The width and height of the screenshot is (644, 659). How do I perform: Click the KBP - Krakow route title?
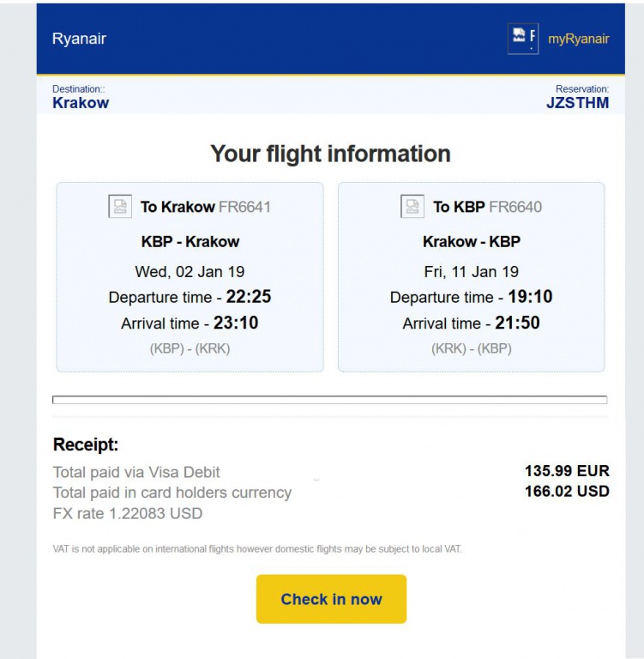click(x=190, y=242)
